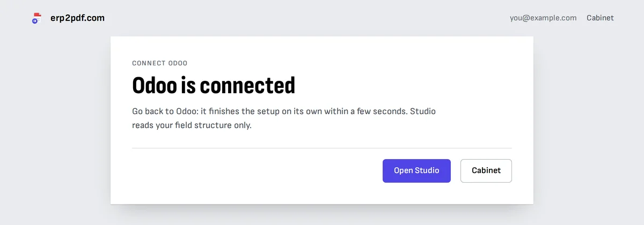Click the horizontal divider above the buttons
The image size is (644, 225).
click(322, 148)
